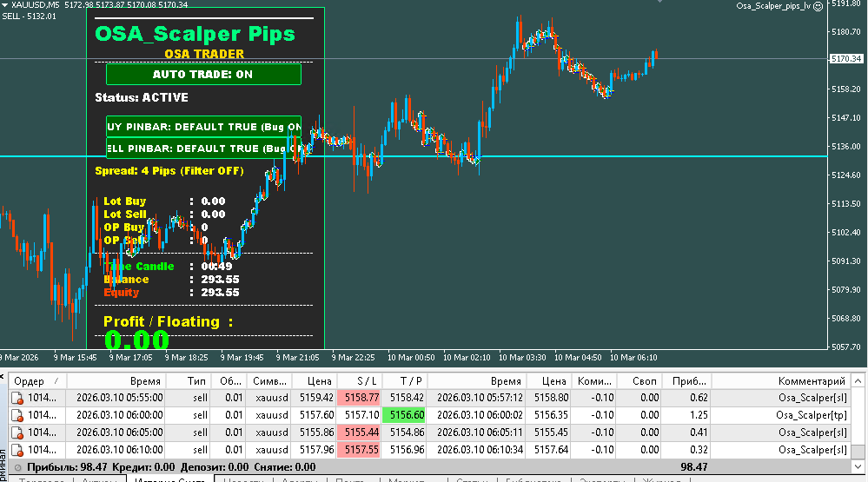Click the Lot Buy value 0.00
The width and height of the screenshot is (868, 482).
click(213, 201)
